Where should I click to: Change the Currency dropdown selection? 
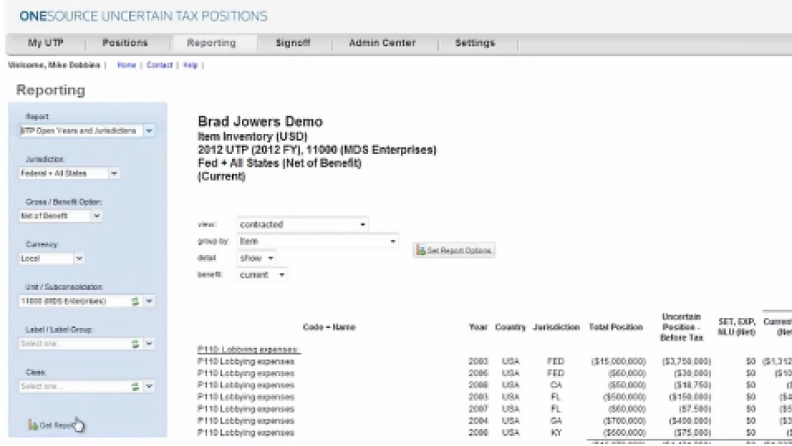click(x=79, y=258)
